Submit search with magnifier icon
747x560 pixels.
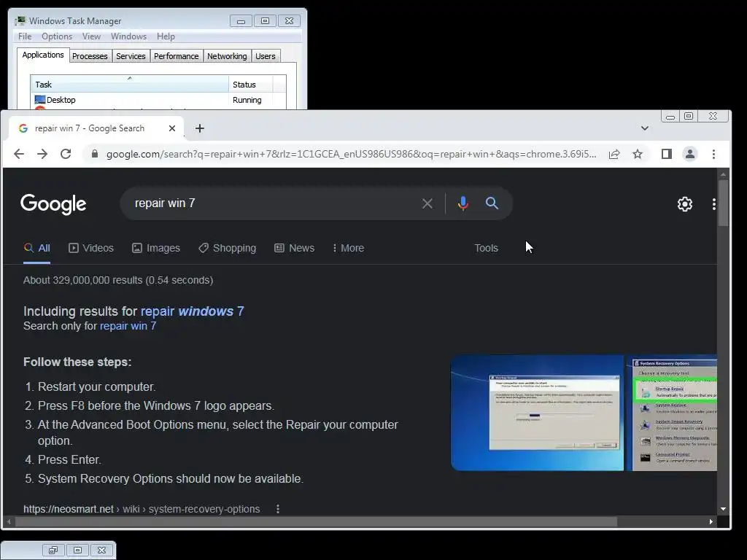pyautogui.click(x=492, y=203)
